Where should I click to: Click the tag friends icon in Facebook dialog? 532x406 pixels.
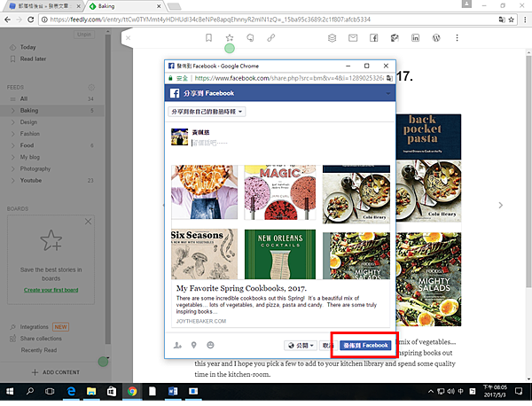click(x=177, y=346)
